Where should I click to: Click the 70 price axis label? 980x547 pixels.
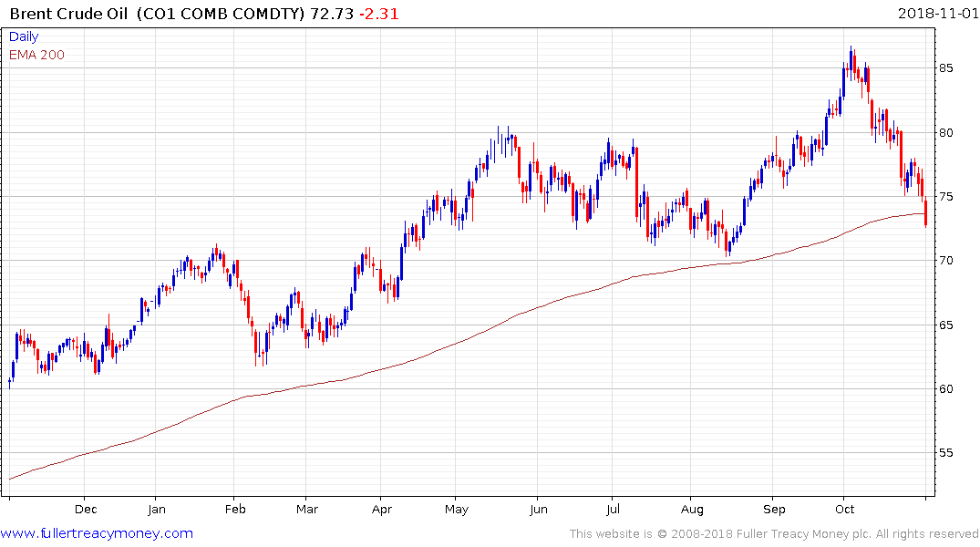click(945, 260)
